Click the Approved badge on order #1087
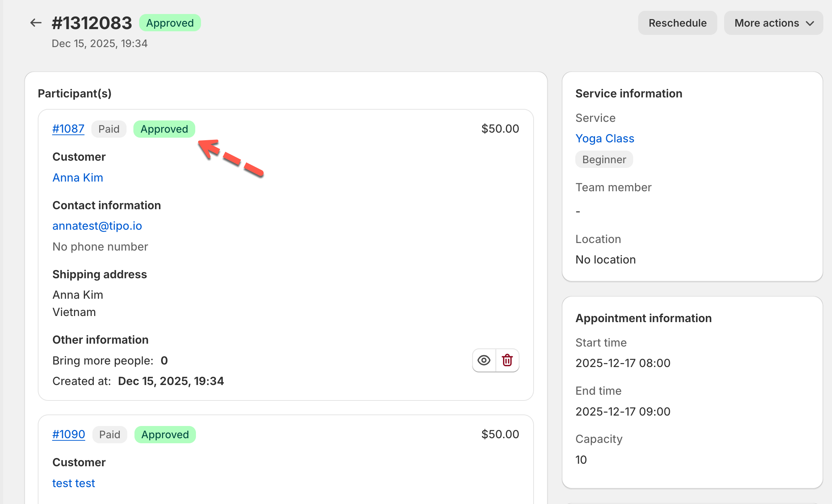 click(164, 129)
